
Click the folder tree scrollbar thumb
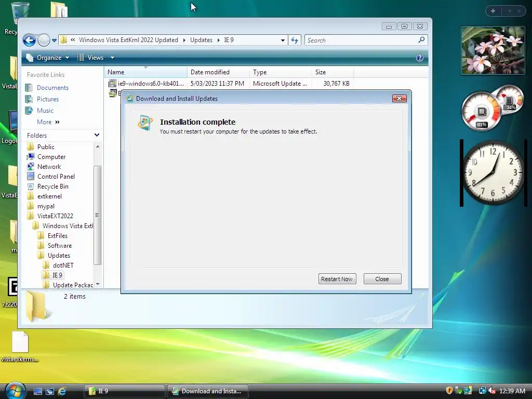(97, 215)
